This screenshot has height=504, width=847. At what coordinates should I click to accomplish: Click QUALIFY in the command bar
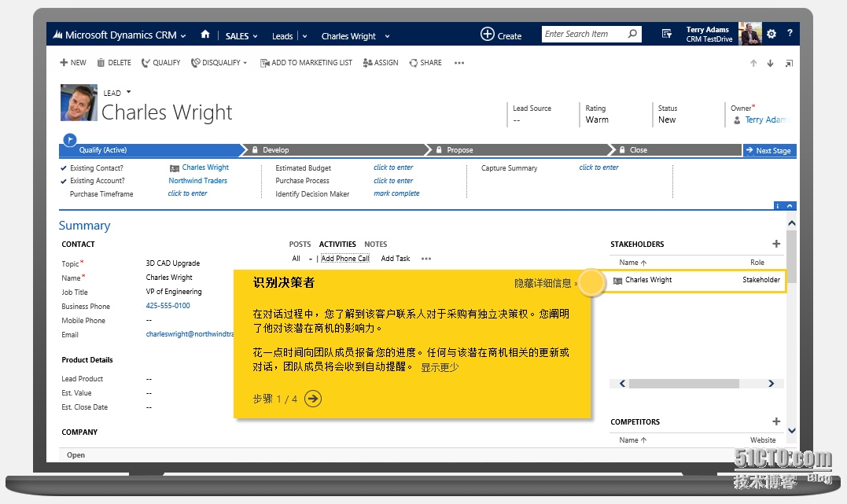[x=161, y=63]
